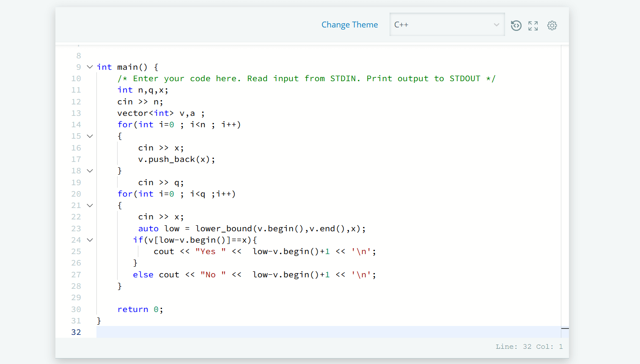This screenshot has height=364, width=640.
Task: Fold the if block at line 24
Action: click(x=90, y=240)
